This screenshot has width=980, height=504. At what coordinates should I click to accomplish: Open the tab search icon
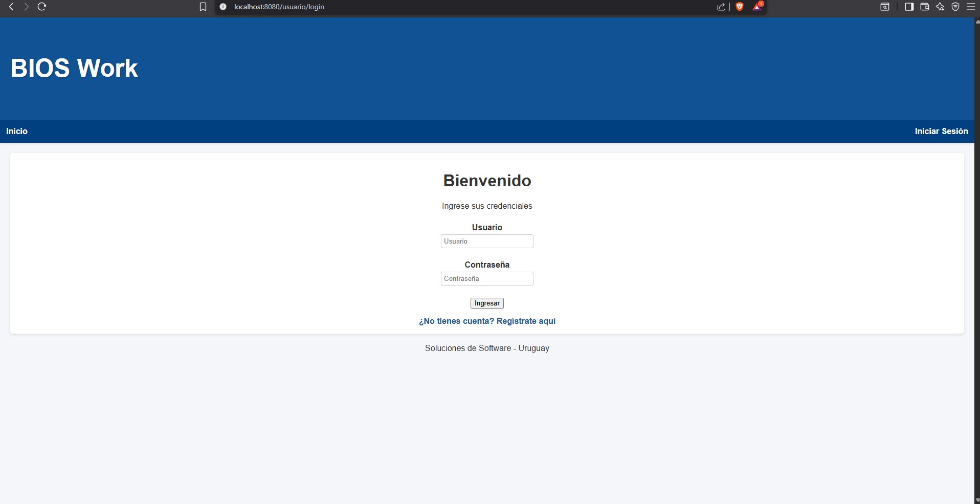(x=884, y=7)
